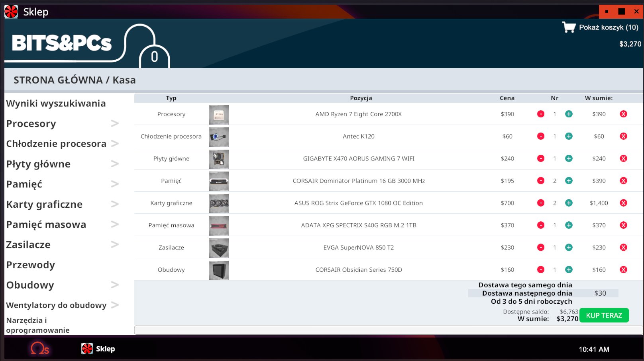Viewport: 644px width, 361px height.
Task: Remove EVGA SuperNOVA 850 T2 from cart
Action: click(624, 248)
